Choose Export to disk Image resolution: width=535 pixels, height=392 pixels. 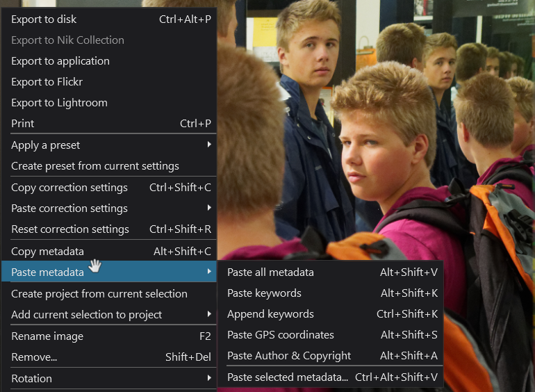tap(109, 19)
